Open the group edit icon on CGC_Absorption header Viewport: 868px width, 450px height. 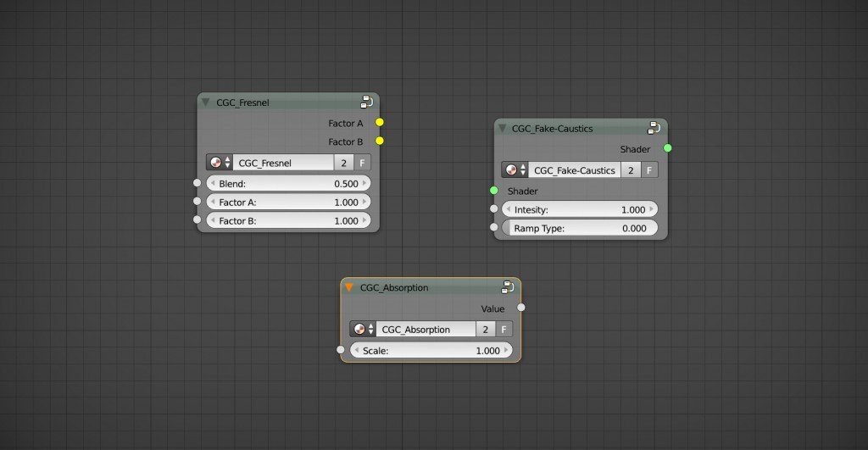[508, 286]
